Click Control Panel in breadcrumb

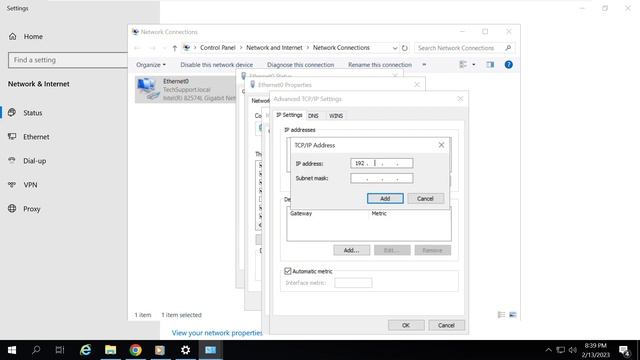[218, 48]
